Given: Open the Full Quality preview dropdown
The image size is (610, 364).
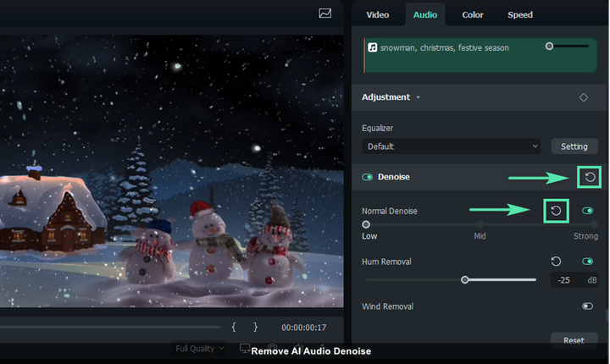Looking at the screenshot, I should tap(200, 348).
